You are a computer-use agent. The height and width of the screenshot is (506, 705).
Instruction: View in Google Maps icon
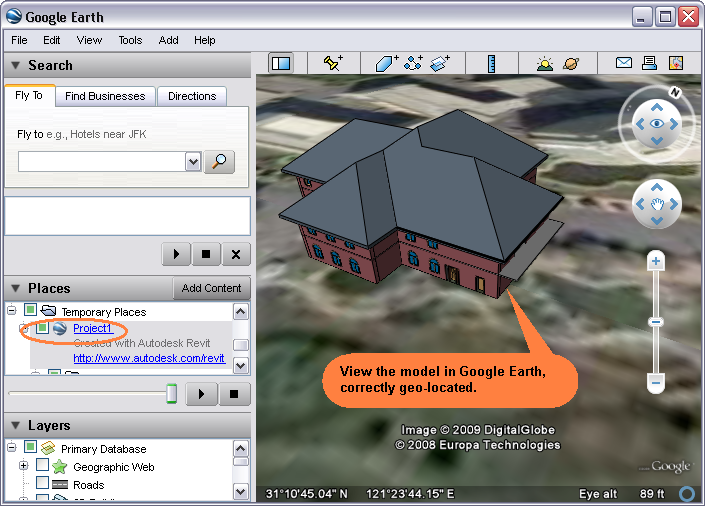click(x=676, y=63)
